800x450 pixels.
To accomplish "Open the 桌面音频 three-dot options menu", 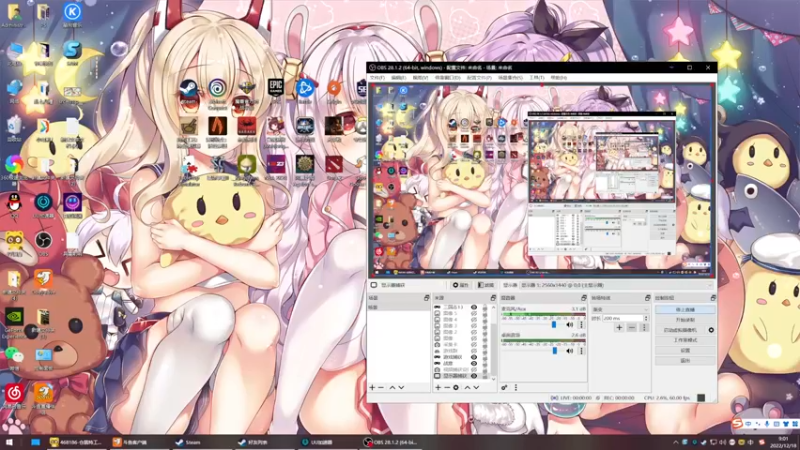I will click(x=581, y=351).
